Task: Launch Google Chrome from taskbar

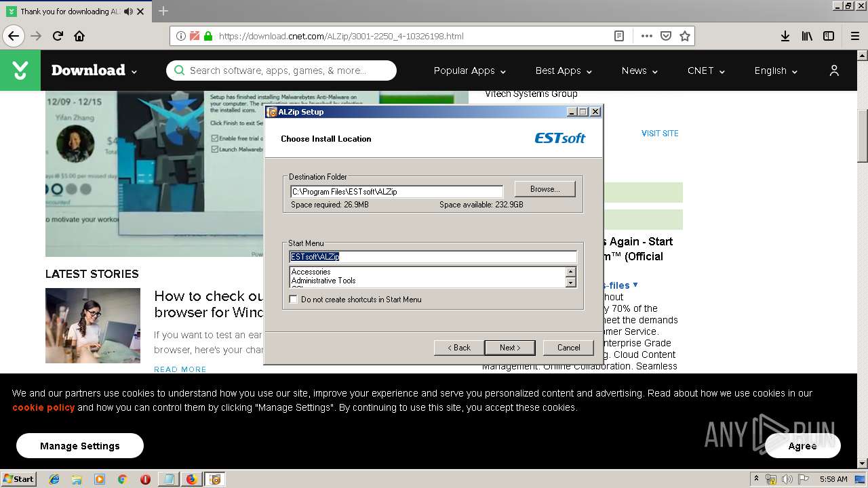Action: pyautogui.click(x=122, y=479)
